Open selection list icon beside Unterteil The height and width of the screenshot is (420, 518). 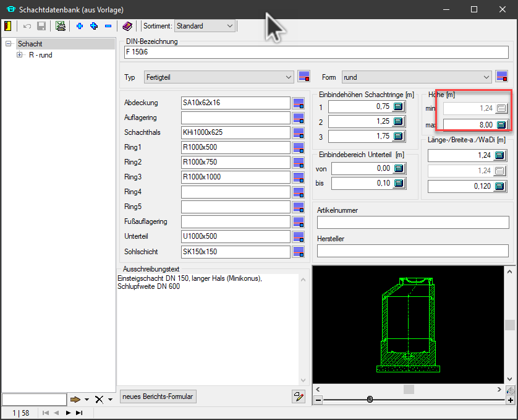point(299,236)
